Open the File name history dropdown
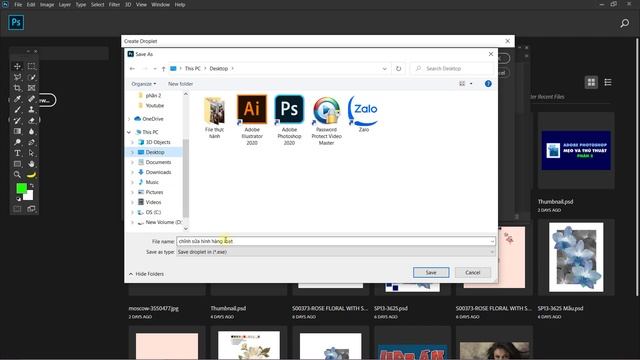This screenshot has height=360, width=640. pos(492,241)
